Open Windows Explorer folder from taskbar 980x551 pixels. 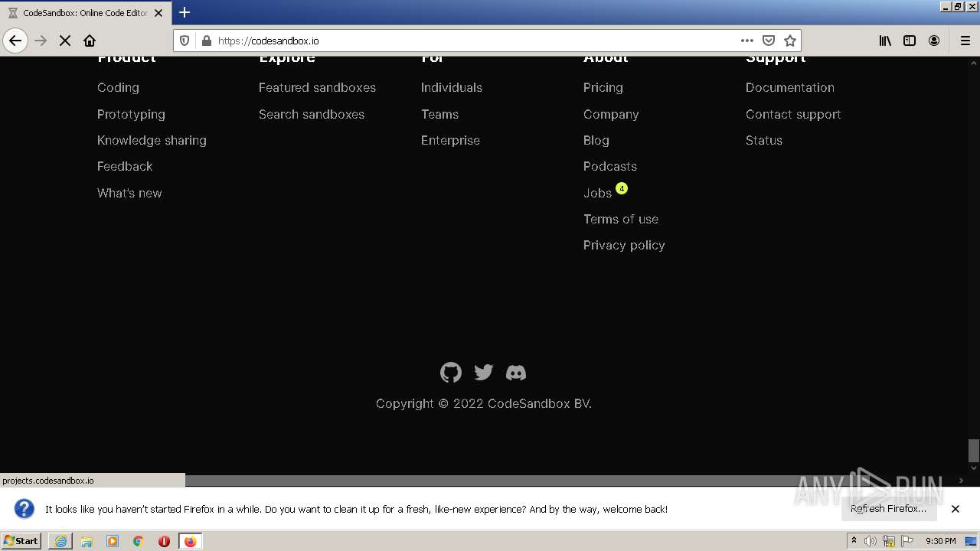click(87, 541)
